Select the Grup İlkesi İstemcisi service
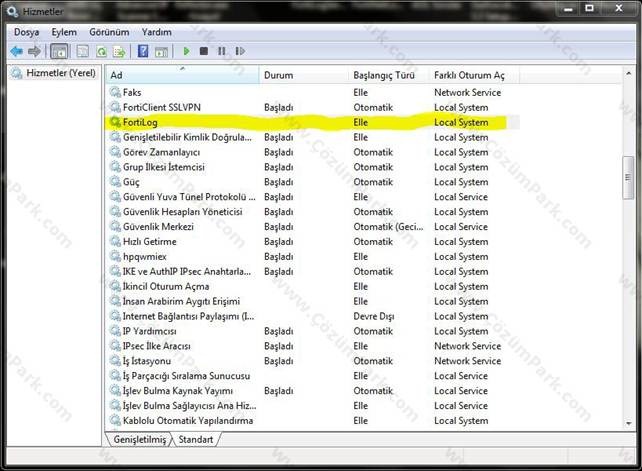 click(313, 167)
